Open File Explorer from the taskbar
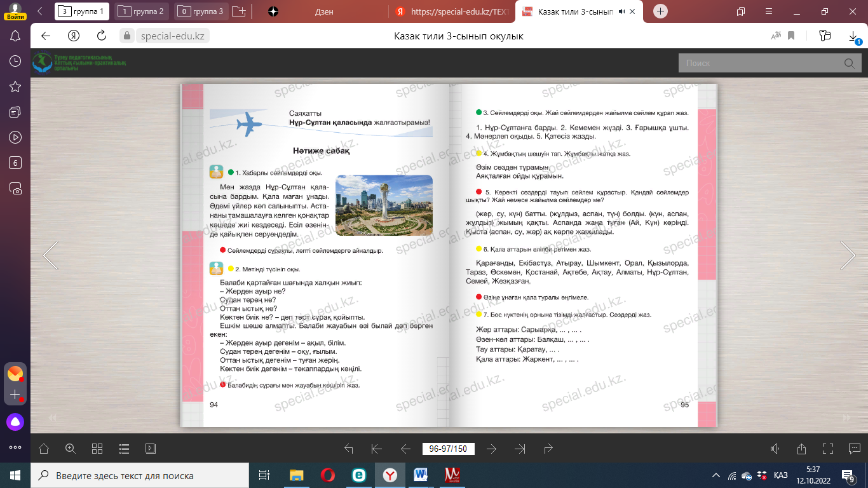Screen dimensions: 868x488 coord(297,475)
